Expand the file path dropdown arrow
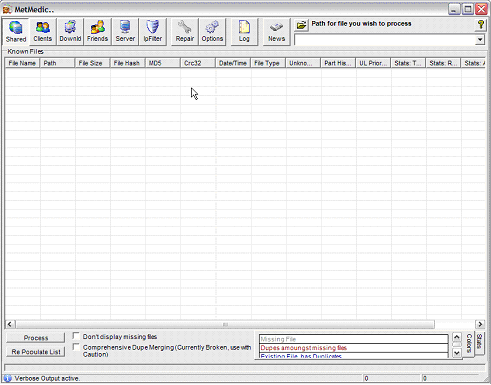This screenshot has height=385, width=491. click(x=480, y=40)
